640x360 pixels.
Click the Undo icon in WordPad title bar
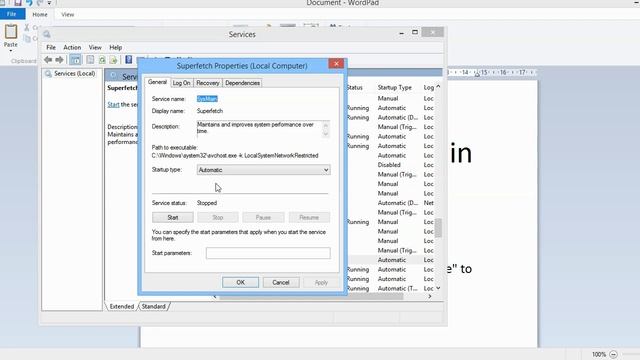point(29,3)
